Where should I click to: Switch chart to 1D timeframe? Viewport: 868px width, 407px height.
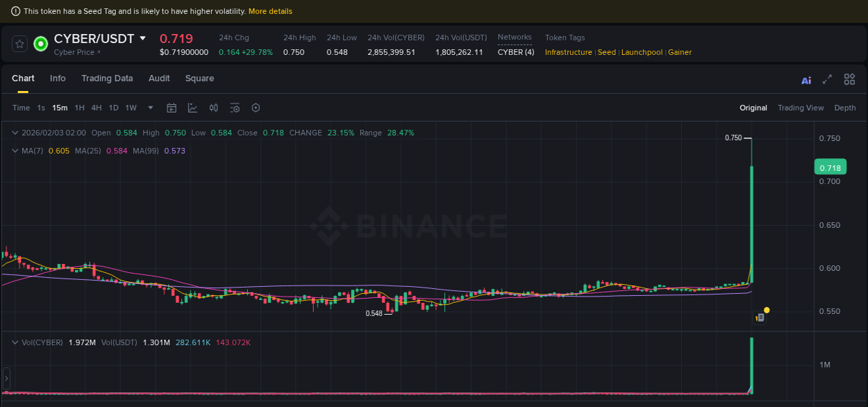click(x=113, y=108)
